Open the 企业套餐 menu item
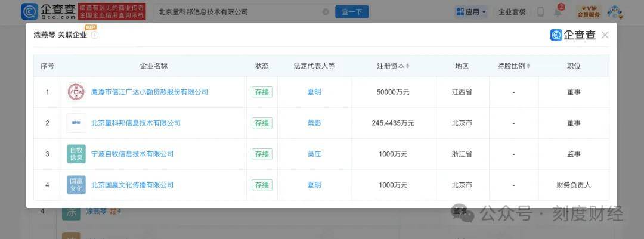The width and height of the screenshot is (644, 239). point(512,12)
